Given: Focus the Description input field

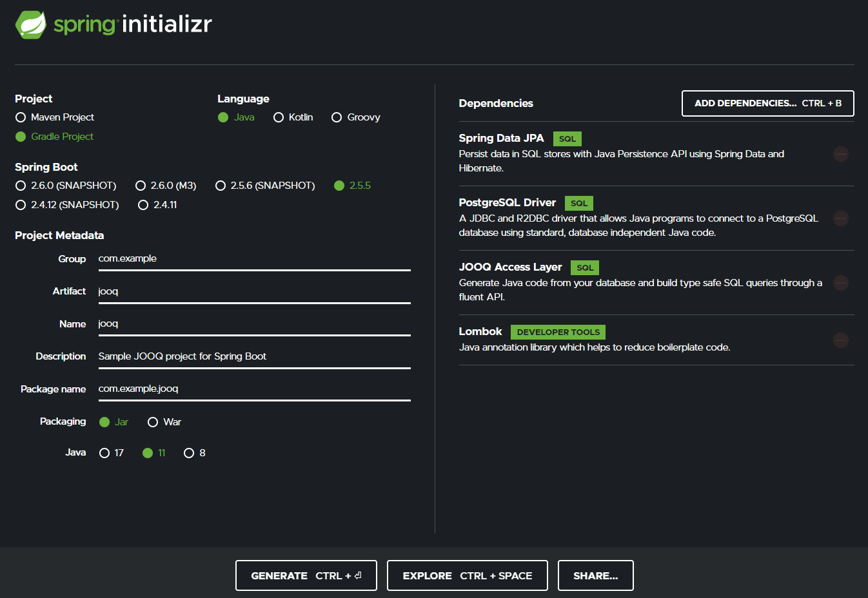Looking at the screenshot, I should tap(255, 356).
